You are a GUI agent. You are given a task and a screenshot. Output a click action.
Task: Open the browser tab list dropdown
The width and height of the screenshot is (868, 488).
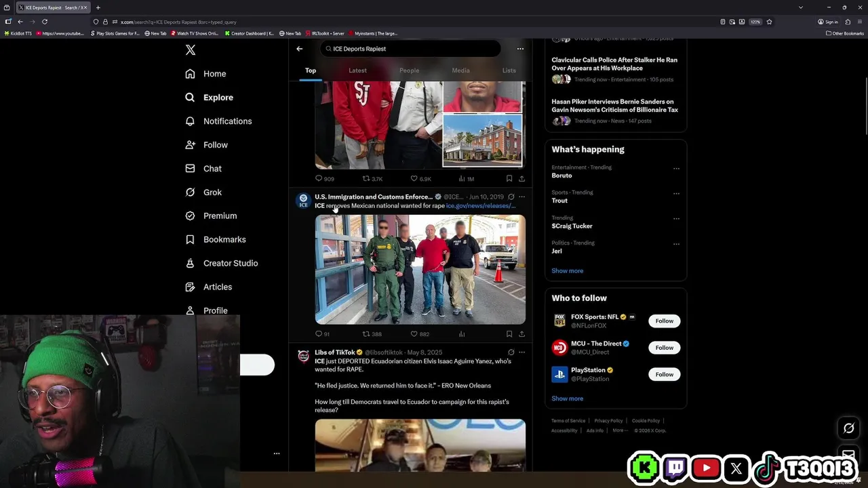click(x=801, y=7)
